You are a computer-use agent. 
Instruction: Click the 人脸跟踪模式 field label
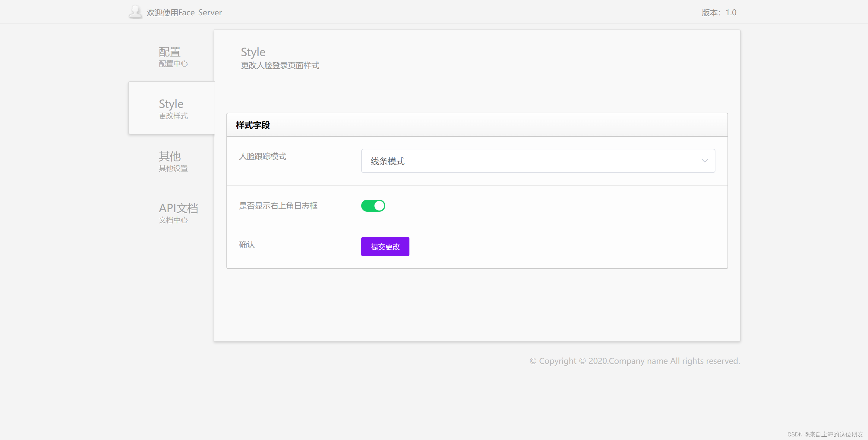(x=263, y=157)
